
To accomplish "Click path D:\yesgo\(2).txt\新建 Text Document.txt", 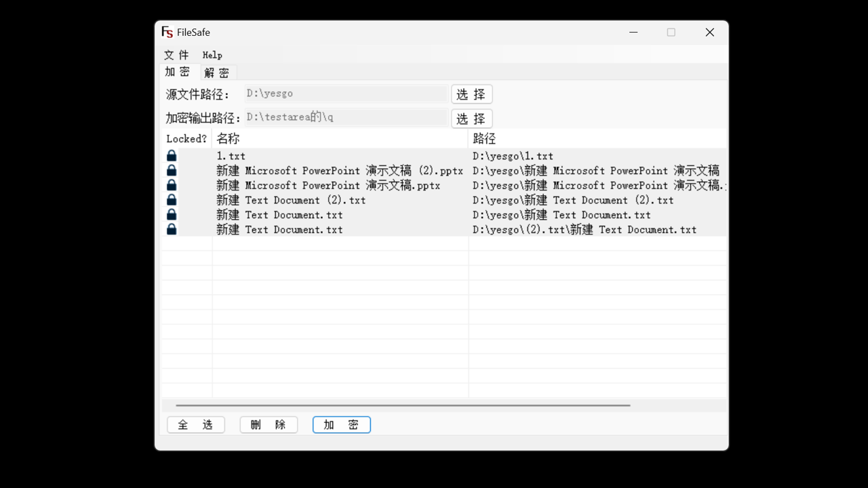I will pyautogui.click(x=585, y=230).
